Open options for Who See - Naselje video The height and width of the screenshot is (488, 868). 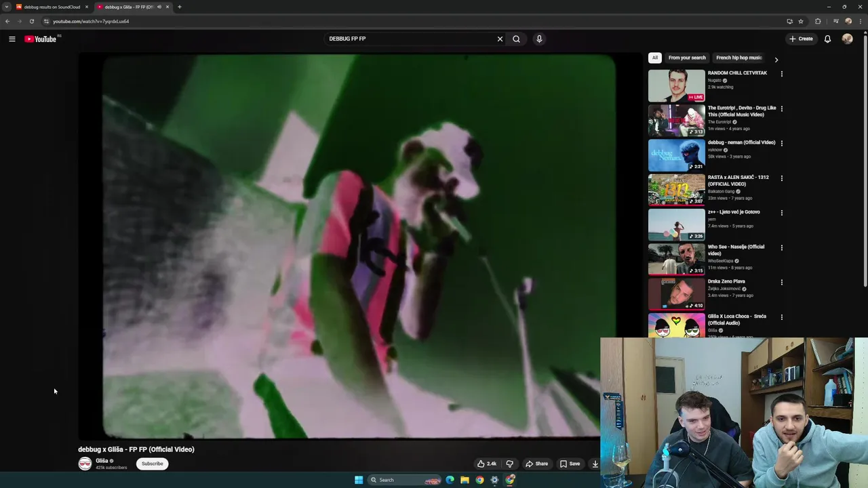pos(781,247)
